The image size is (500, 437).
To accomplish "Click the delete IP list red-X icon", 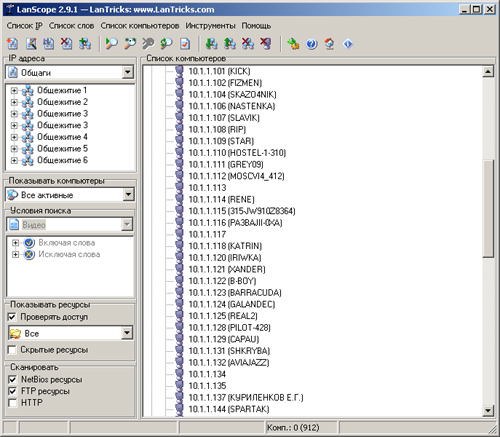I will (x=67, y=44).
